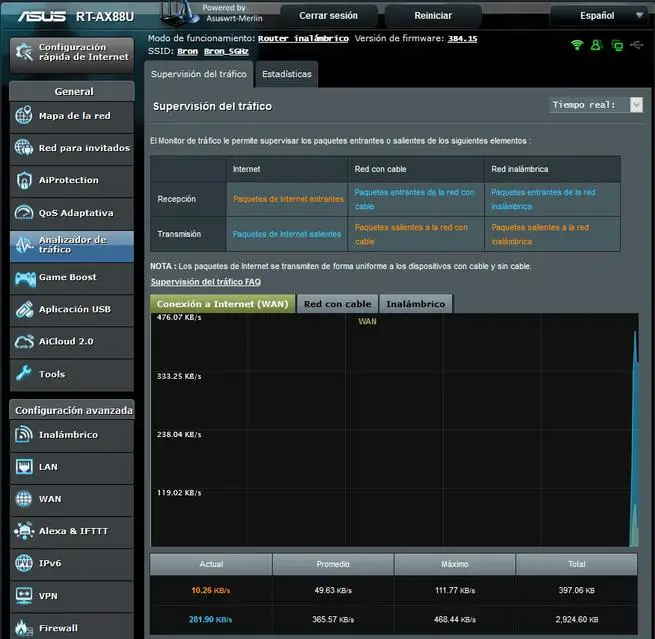Click the QoS Adaptativa gauge icon

point(24,212)
